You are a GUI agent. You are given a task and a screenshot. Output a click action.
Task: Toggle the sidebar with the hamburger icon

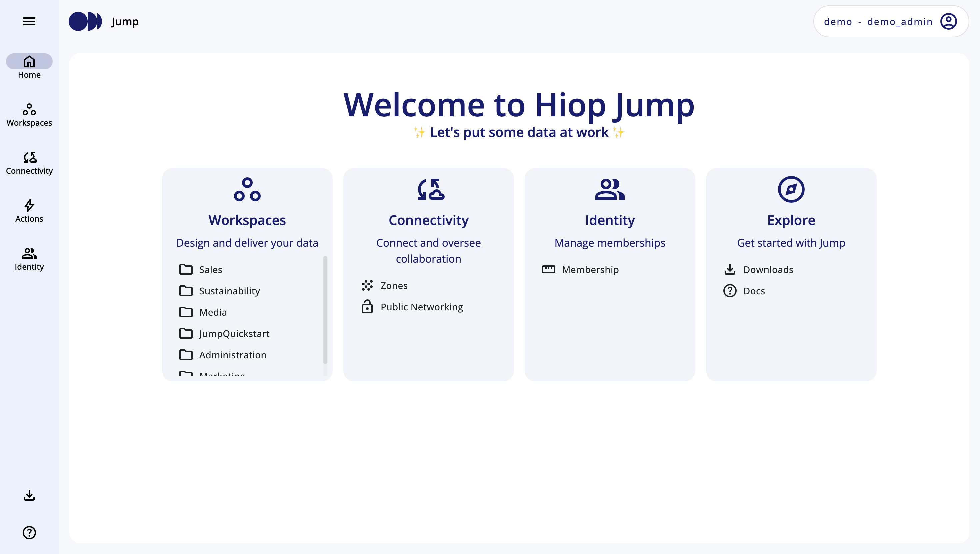29,22
